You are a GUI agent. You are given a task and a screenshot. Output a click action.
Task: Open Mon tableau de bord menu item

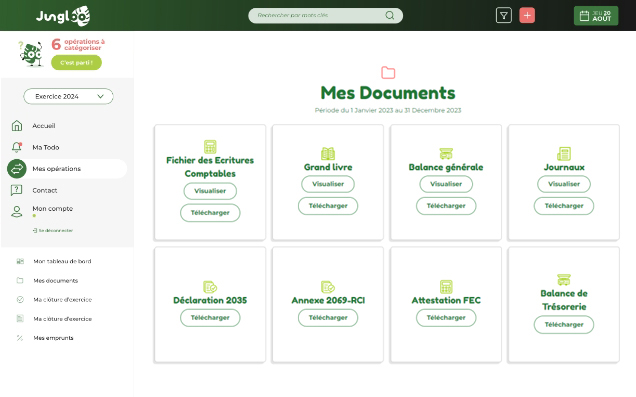(62, 262)
